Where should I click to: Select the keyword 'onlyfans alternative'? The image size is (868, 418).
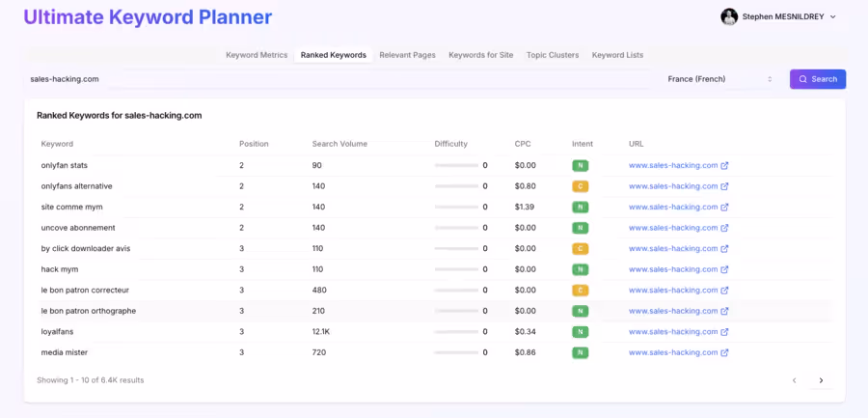click(76, 186)
